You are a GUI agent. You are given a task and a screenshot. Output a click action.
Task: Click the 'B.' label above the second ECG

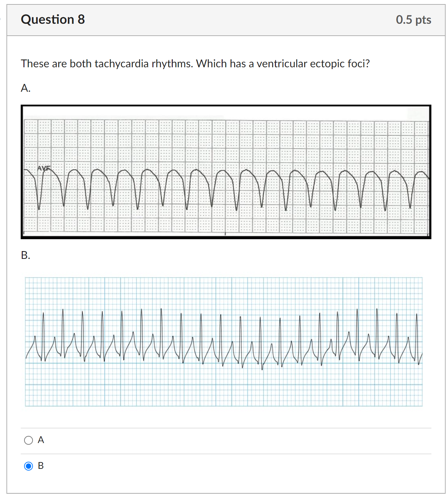[x=25, y=255]
